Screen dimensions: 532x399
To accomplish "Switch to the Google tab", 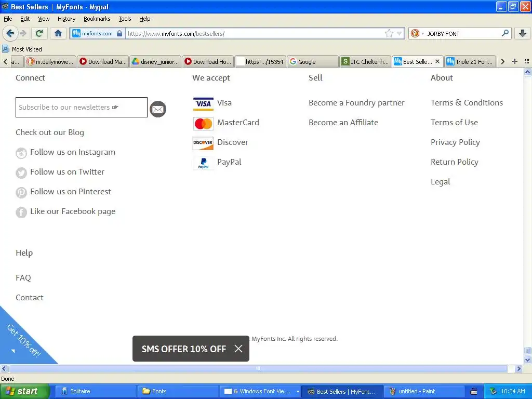I will pos(313,61).
